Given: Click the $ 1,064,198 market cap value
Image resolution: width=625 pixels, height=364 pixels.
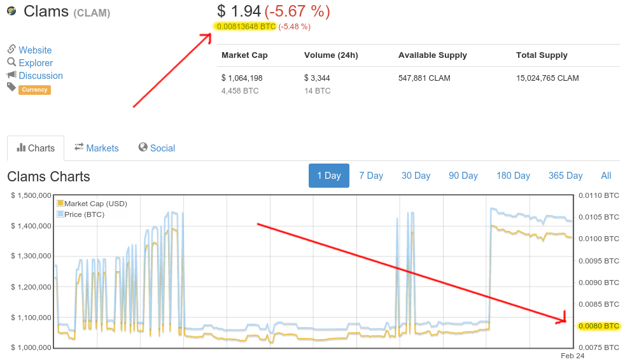Looking at the screenshot, I should (242, 78).
